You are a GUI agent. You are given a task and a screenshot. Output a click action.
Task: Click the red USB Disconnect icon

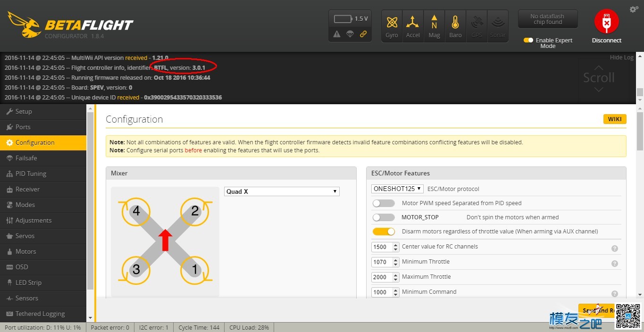point(606,22)
